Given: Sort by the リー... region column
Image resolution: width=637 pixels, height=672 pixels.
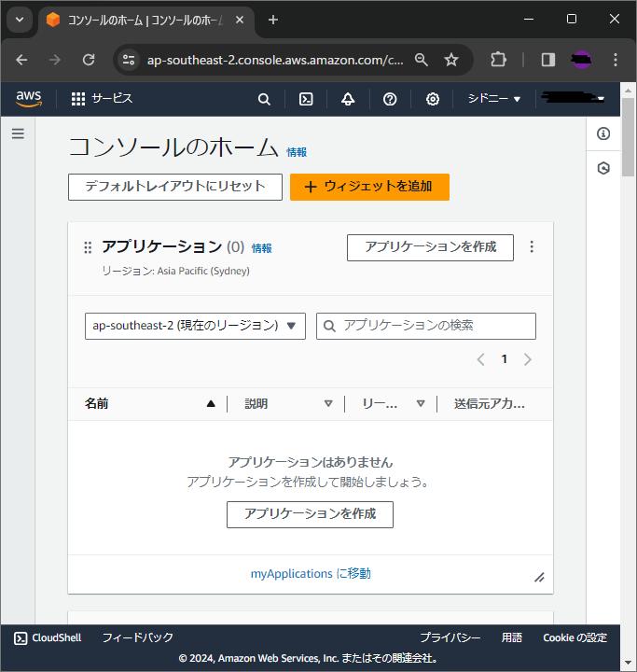Looking at the screenshot, I should pos(394,404).
